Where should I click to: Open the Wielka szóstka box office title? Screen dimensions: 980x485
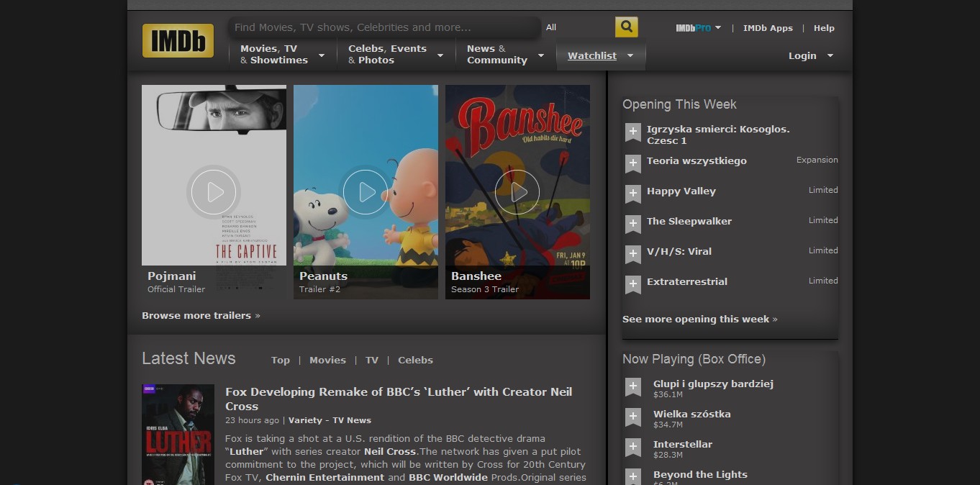[x=692, y=414]
